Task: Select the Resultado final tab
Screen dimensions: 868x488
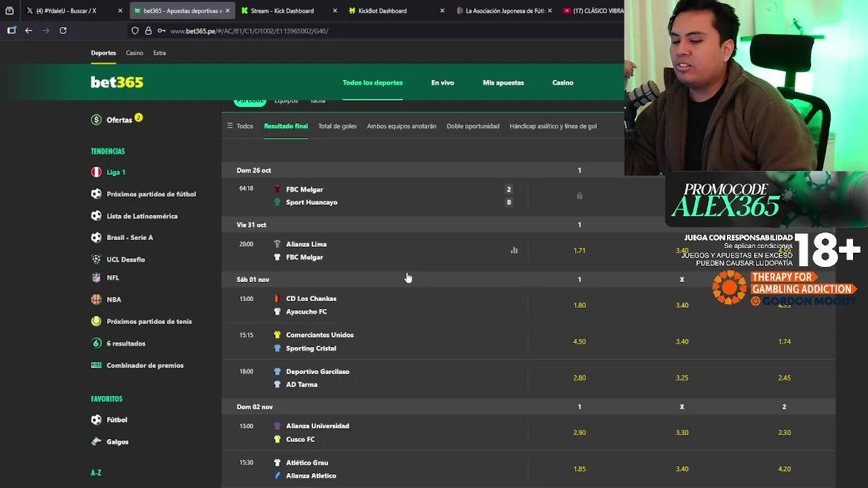Action: (x=285, y=126)
